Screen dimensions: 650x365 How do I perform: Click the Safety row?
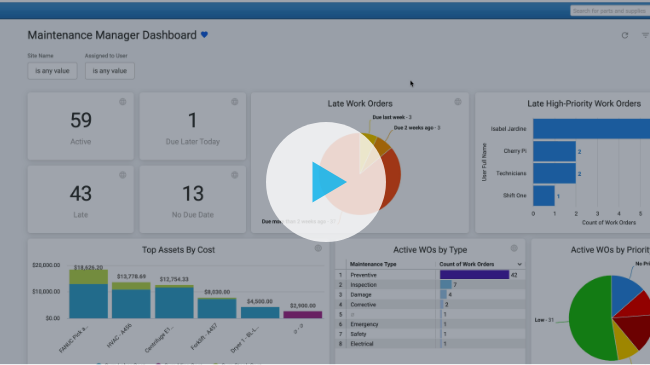pyautogui.click(x=430, y=334)
